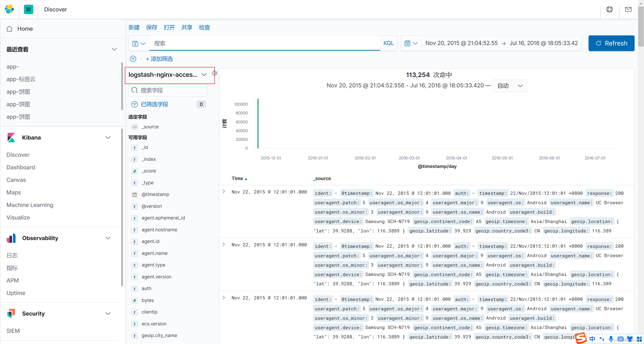Click the filter options icon below the search bar
The width and height of the screenshot is (644, 344).
click(133, 59)
